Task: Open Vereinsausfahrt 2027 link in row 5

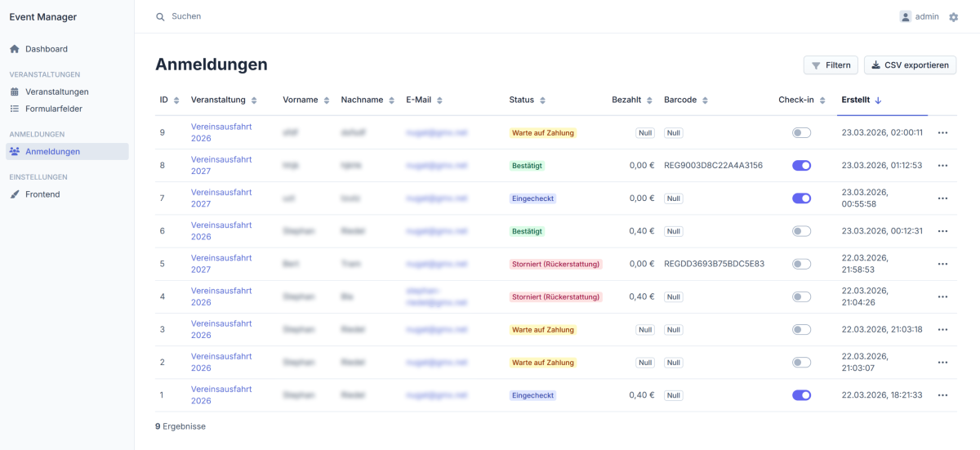Action: 221,264
